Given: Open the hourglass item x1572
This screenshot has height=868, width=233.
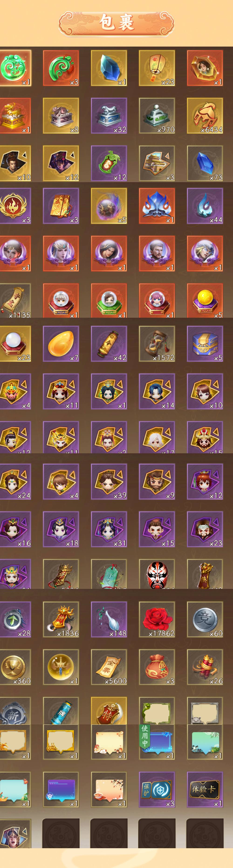Looking at the screenshot, I should click(157, 344).
